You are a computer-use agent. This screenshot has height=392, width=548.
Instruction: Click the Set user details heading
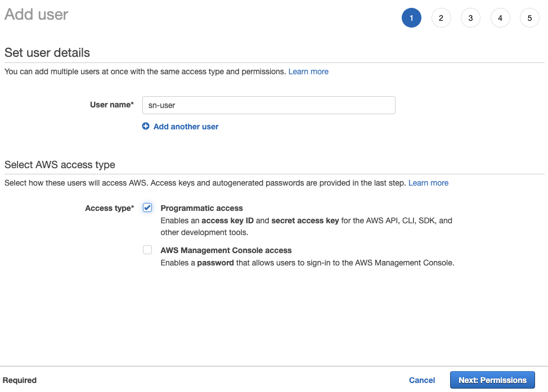[x=47, y=53]
